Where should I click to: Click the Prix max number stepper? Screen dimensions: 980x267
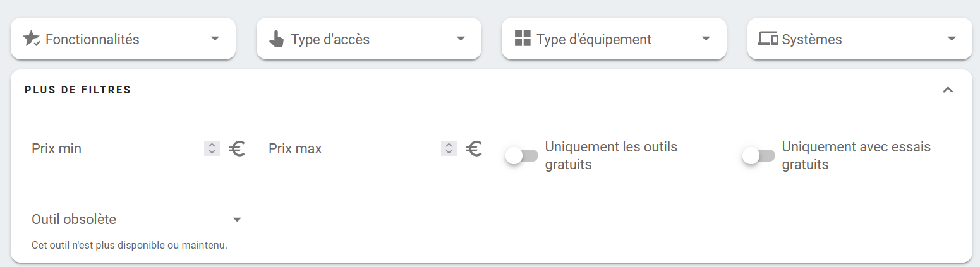(x=449, y=148)
